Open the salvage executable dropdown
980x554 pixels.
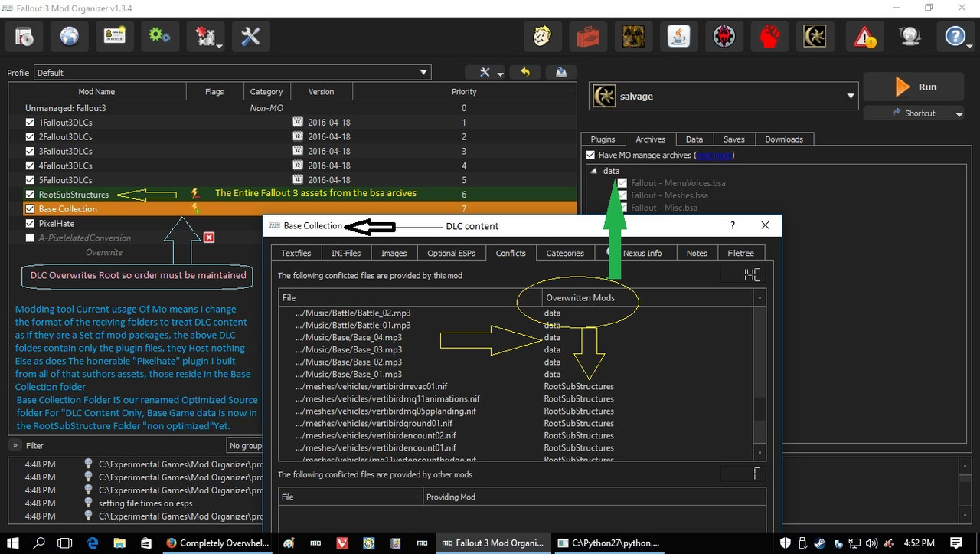[724, 97]
